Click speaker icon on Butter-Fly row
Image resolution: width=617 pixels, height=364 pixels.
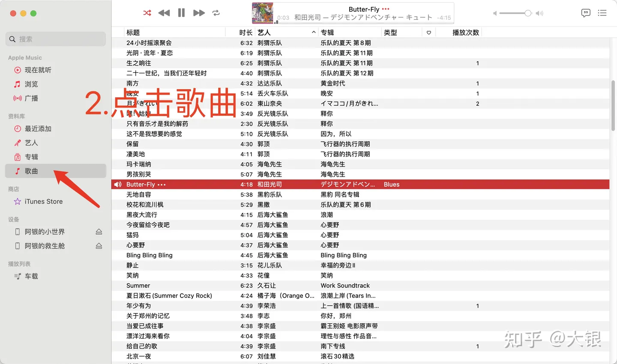tap(118, 185)
